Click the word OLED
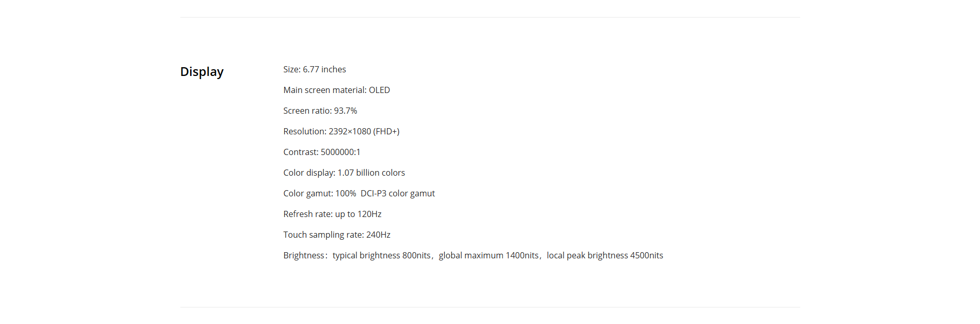This screenshot has width=980, height=324. pyautogui.click(x=379, y=90)
